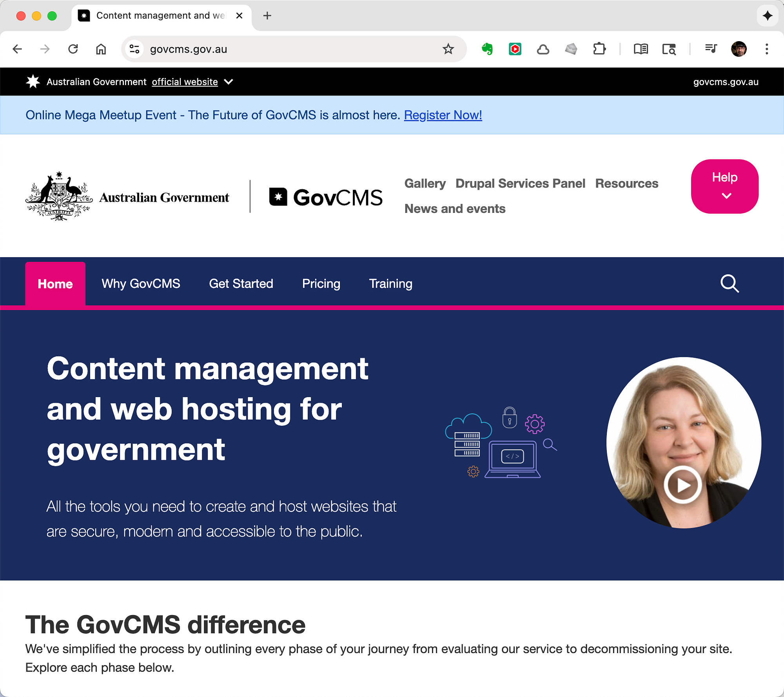The height and width of the screenshot is (697, 784).
Task: Play the video on the woman's portrait
Action: tap(682, 485)
